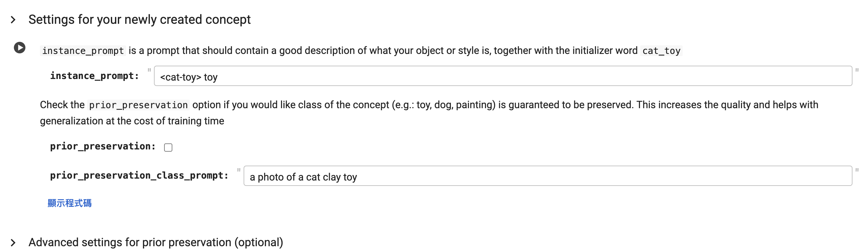Open the 顯示程式碼 show-code link
Screen dimensions: 868x250
coord(69,203)
